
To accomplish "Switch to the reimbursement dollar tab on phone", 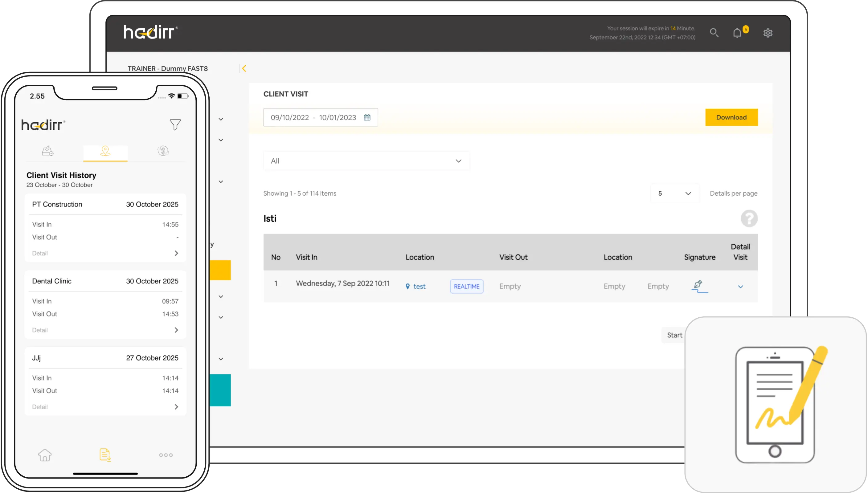I will click(163, 151).
